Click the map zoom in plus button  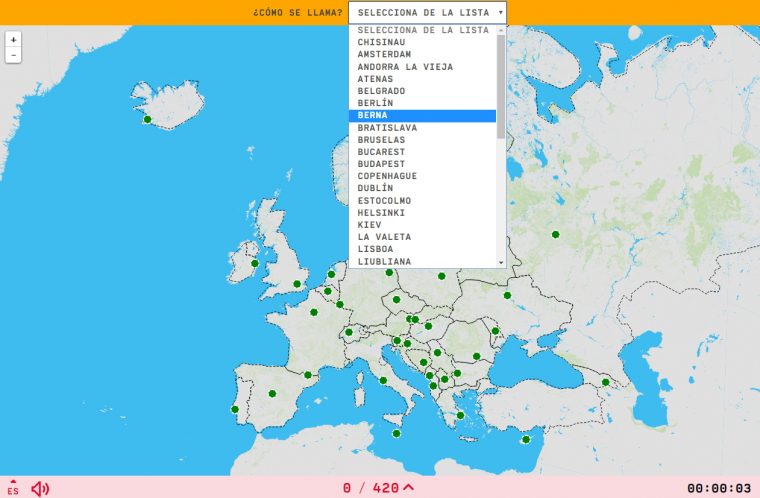click(13, 40)
